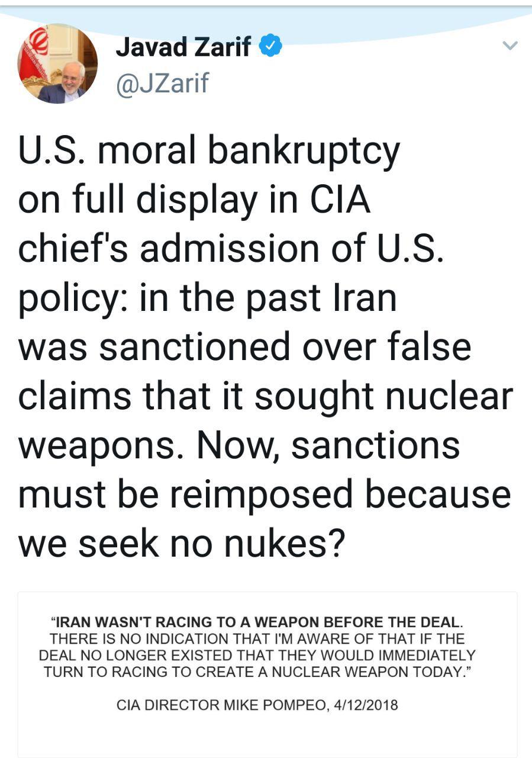Click 'claims that it sought nuclear' line

coord(265,396)
